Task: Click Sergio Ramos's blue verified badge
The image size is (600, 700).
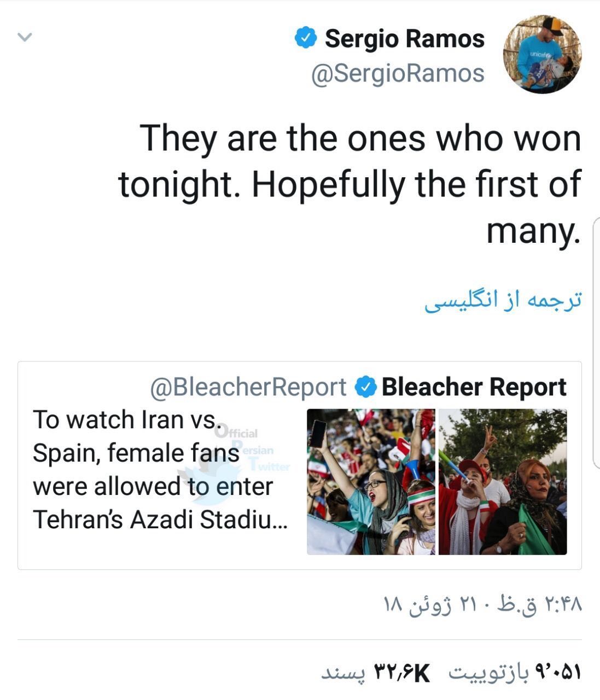Action: pos(306,38)
